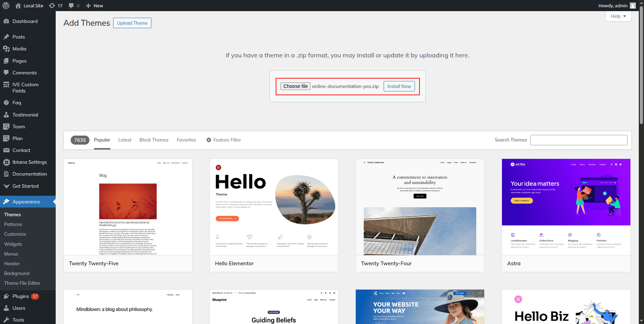Click in the Search Themes field
This screenshot has height=324, width=644.
click(x=579, y=140)
